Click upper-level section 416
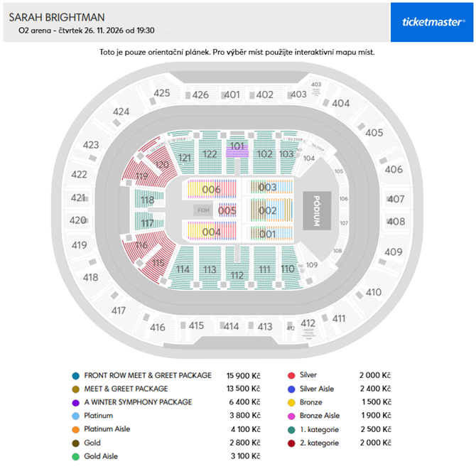The width and height of the screenshot is (476, 474). click(x=158, y=328)
